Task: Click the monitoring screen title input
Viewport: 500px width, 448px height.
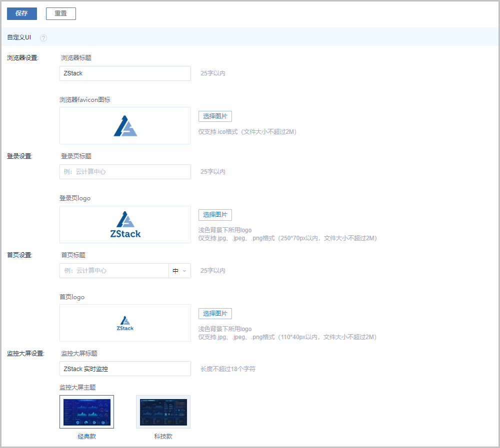Action: (125, 369)
